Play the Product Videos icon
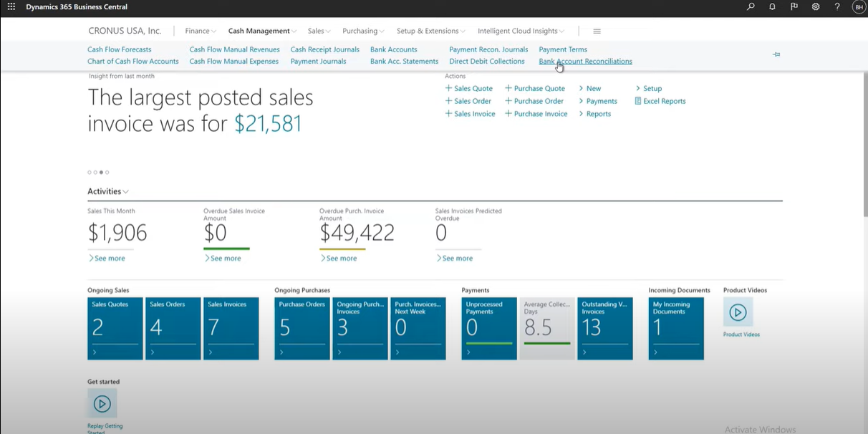The image size is (868, 434). 738,312
